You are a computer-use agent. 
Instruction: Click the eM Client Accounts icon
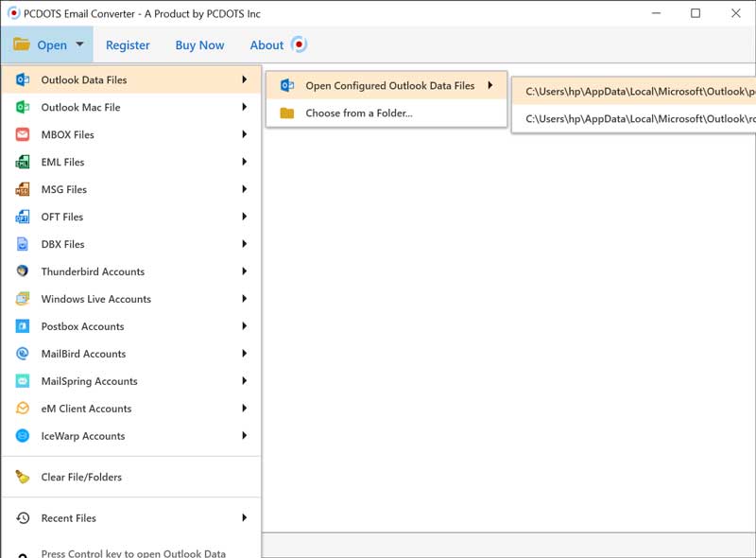22,409
